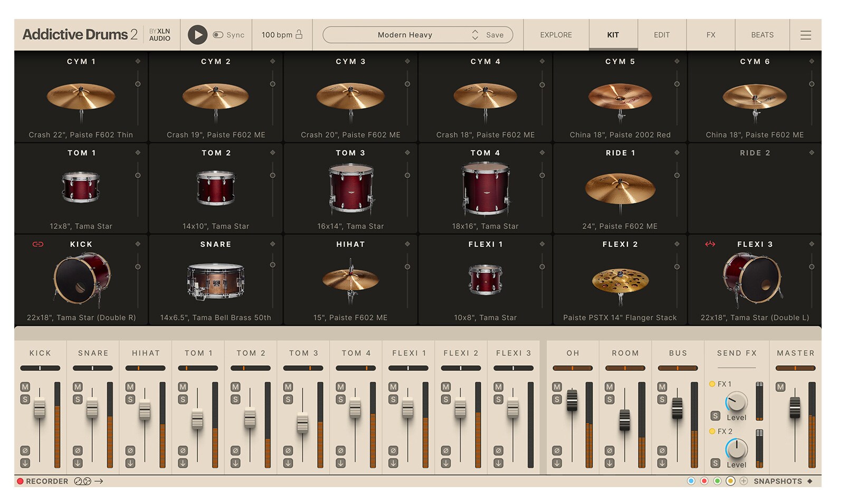
Task: Click the recorder export arrow icon
Action: 99,481
